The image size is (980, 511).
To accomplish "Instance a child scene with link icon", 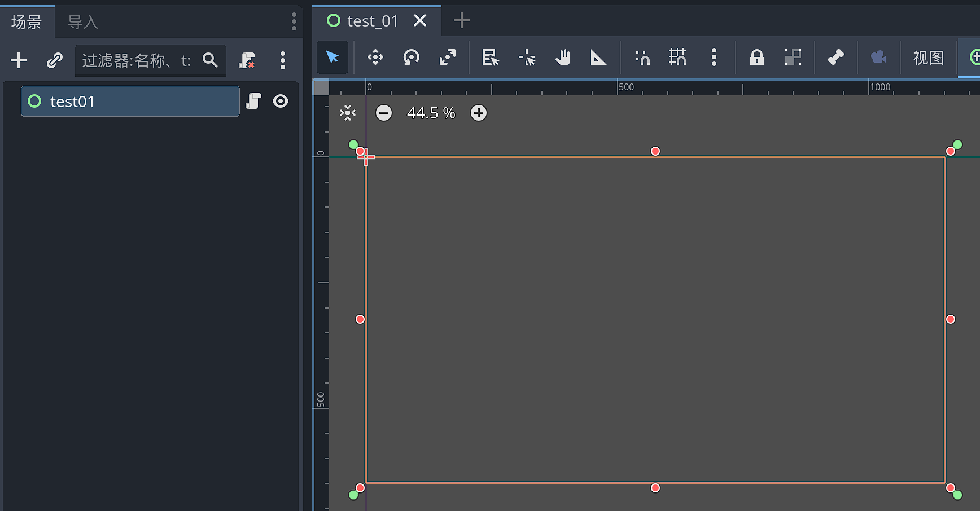I will point(55,60).
